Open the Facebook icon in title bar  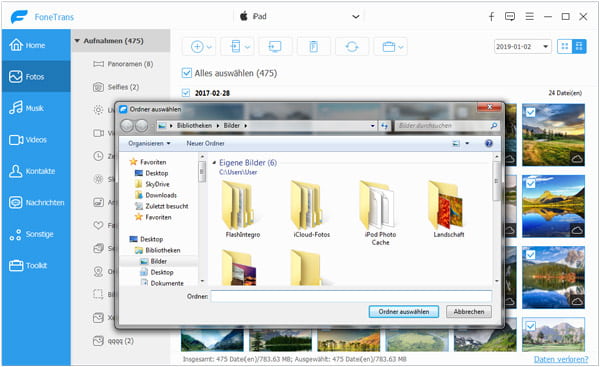[491, 16]
